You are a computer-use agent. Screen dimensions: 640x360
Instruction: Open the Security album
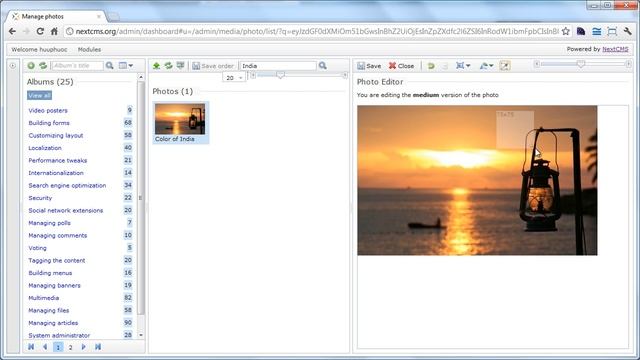40,198
